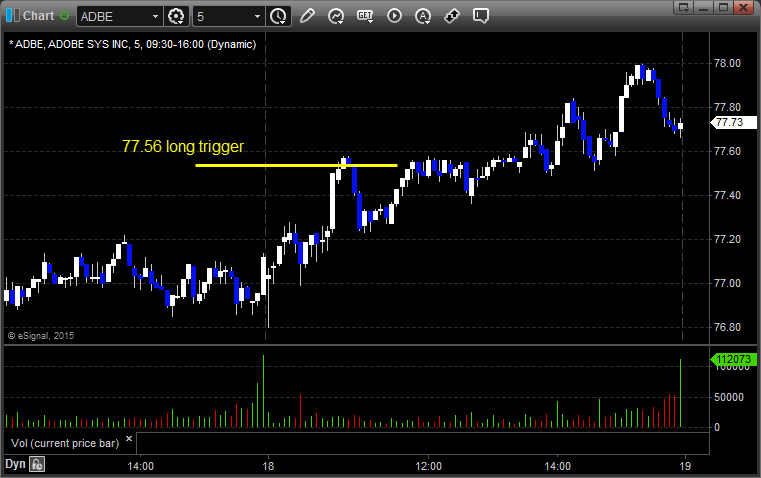761x478 pixels.
Task: Click the 77.20 price axis label
Action: pyautogui.click(x=727, y=239)
